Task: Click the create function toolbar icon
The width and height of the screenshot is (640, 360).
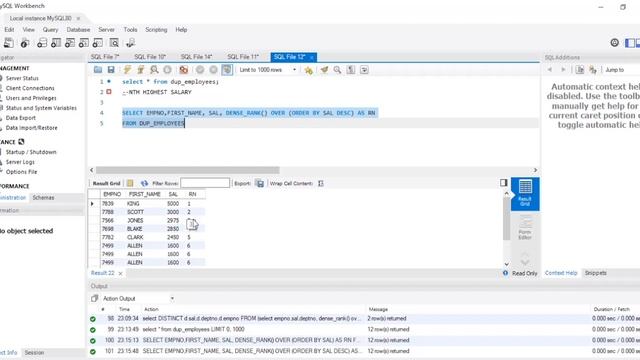Action: coord(98,43)
